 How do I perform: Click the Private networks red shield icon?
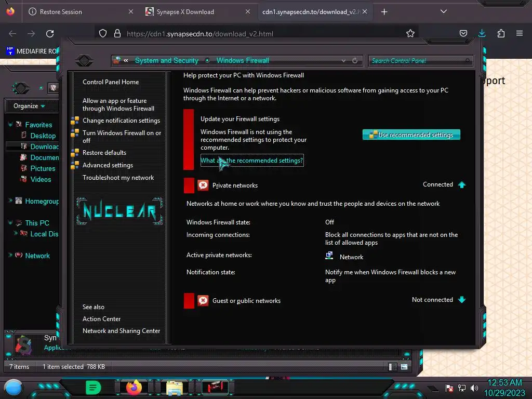coord(203,185)
